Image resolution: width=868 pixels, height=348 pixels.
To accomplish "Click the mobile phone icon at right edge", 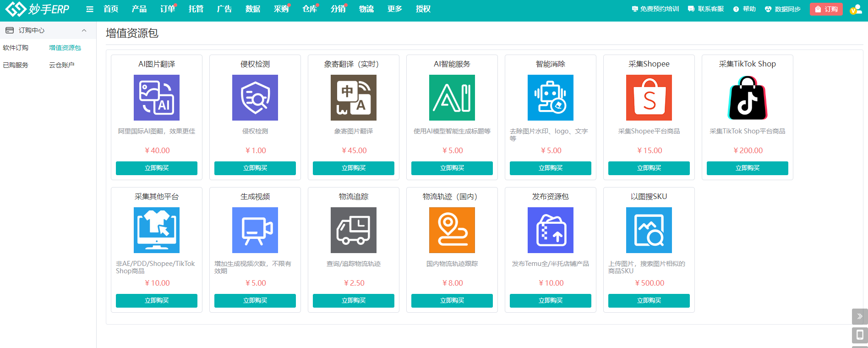I will pos(860,335).
